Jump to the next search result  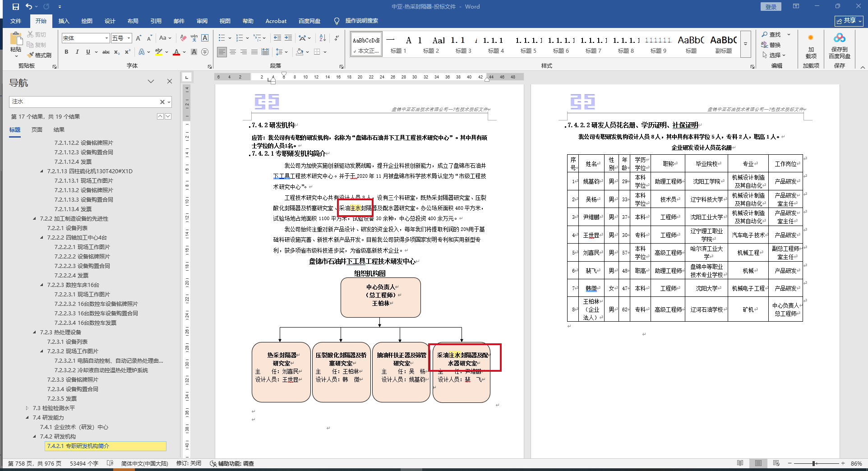168,116
